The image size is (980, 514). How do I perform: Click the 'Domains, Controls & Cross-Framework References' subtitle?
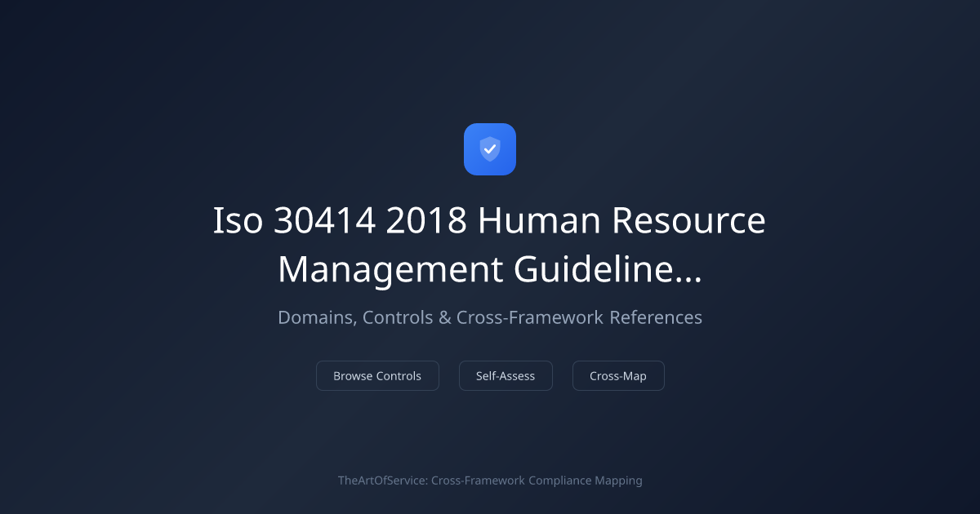coord(490,317)
